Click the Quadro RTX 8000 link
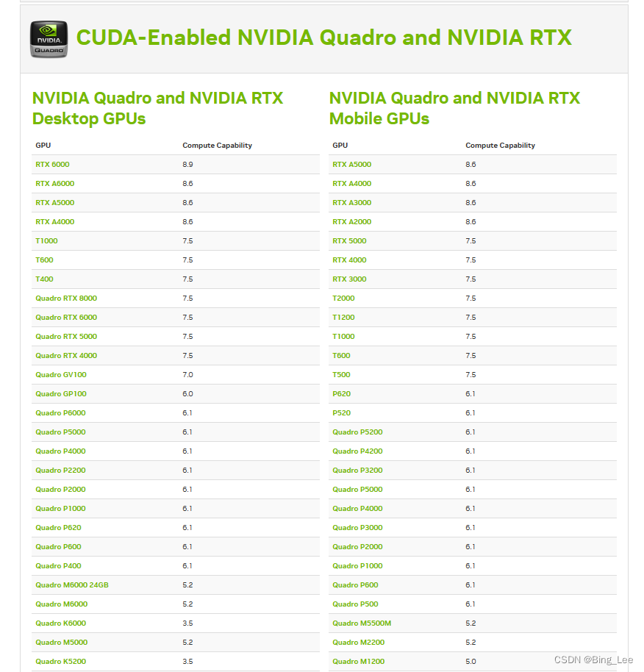644x672 pixels. 66,299
